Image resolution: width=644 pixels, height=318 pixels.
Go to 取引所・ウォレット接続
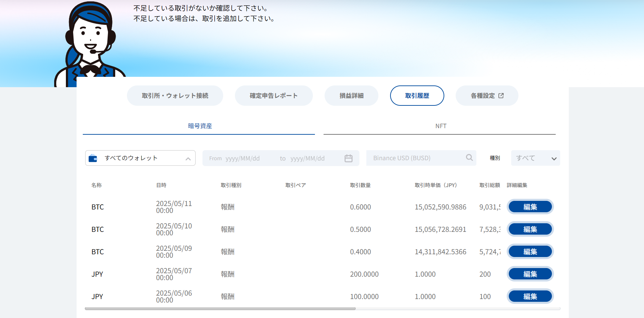tap(175, 95)
